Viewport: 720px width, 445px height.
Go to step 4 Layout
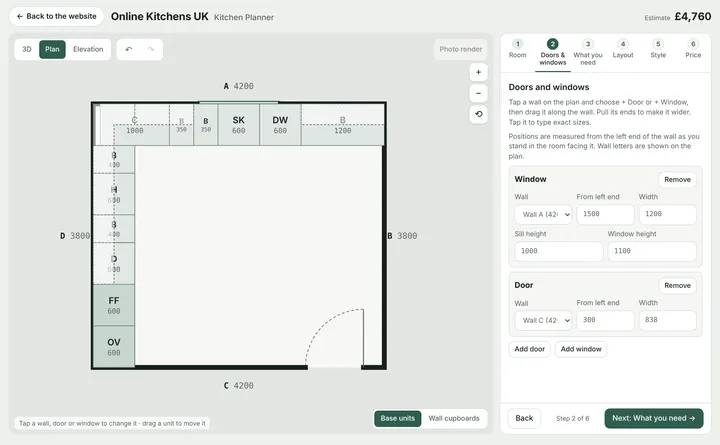623,49
